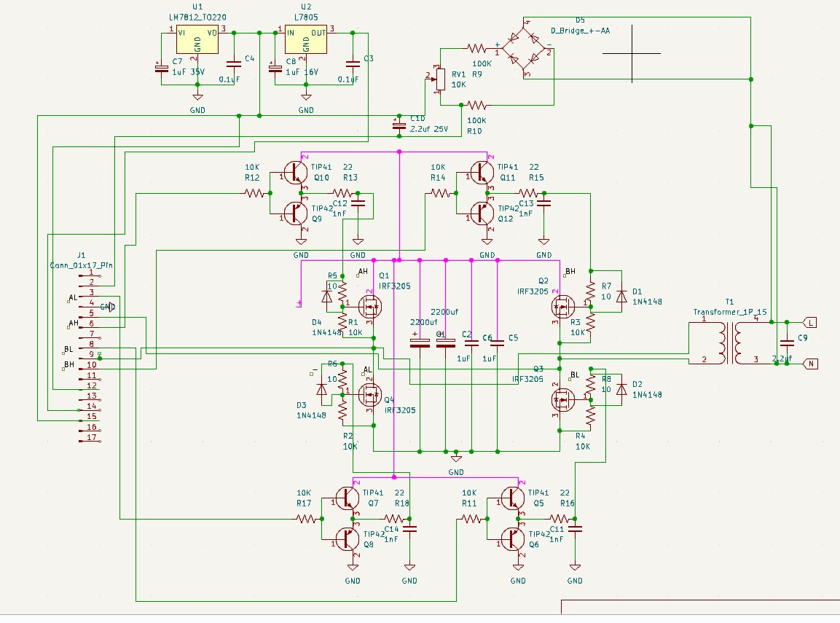This screenshot has height=623, width=840.
Task: Click the C4 0.1uF capacitor symbol
Action: coord(234,63)
